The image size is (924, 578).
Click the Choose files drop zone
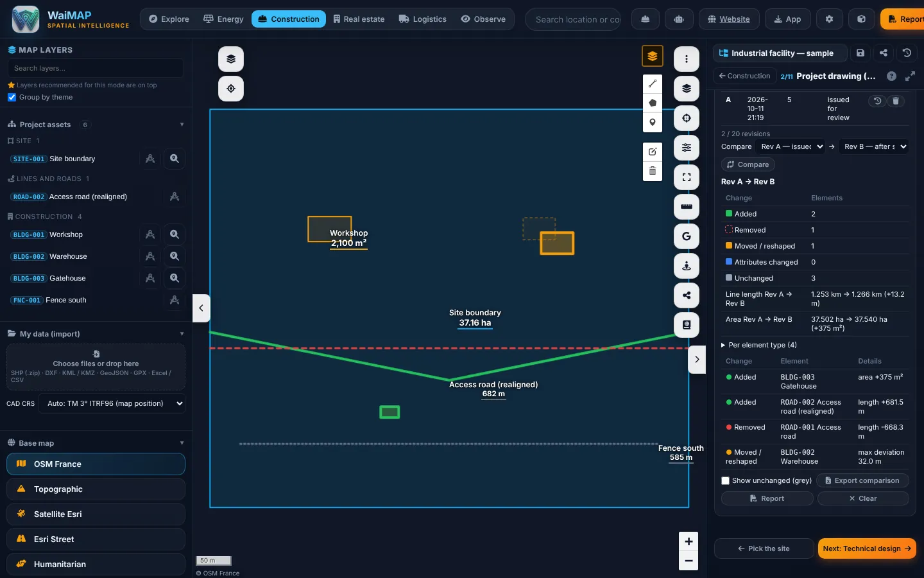point(96,367)
